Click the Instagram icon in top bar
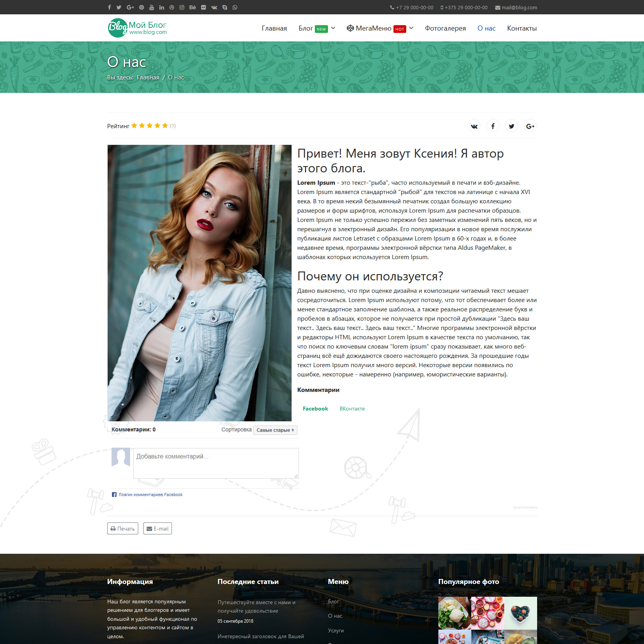Screen dimensions: 644x644 pos(182,7)
